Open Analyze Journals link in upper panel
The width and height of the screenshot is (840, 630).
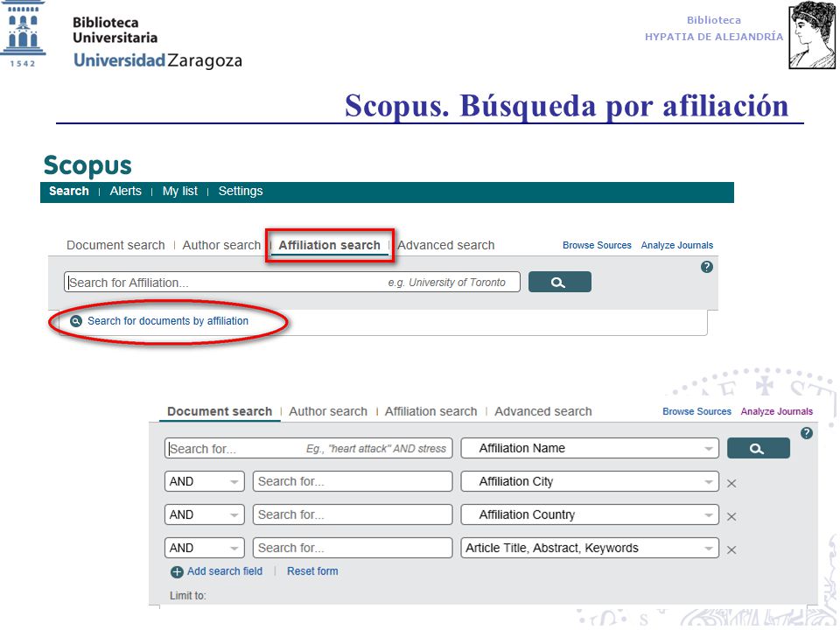pos(677,245)
